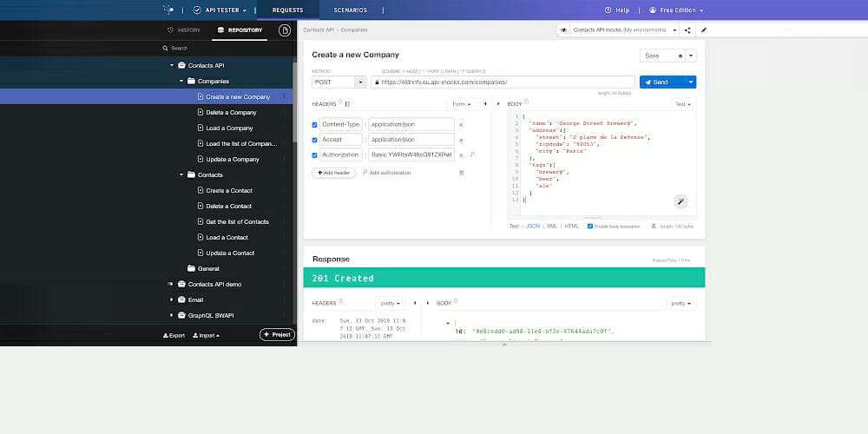Open the body Text dropdown
Screen dimensions: 868x434
pyautogui.click(x=683, y=104)
